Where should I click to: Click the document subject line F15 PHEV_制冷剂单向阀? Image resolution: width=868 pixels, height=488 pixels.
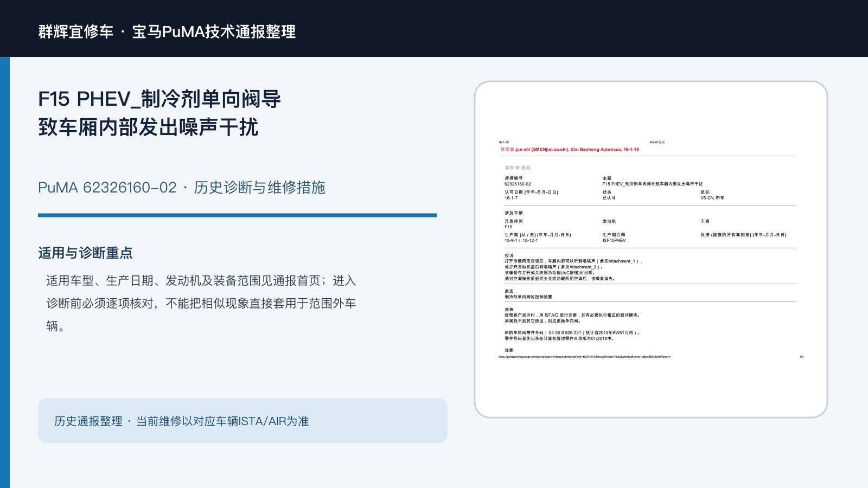click(652, 184)
